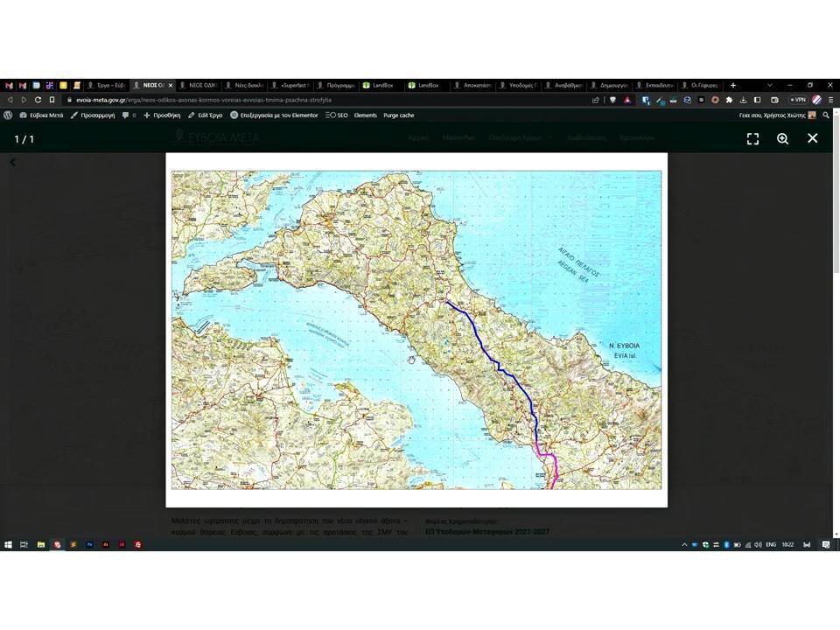Open the Extensions puzzle piece menu
Image resolution: width=840 pixels, height=630 pixels.
(x=729, y=100)
